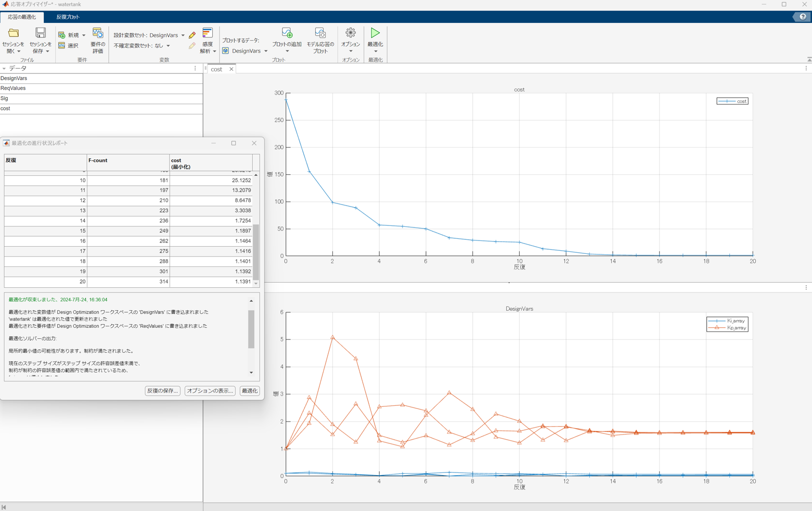Click the save session floppy icon
The height and width of the screenshot is (511, 812).
[41, 33]
